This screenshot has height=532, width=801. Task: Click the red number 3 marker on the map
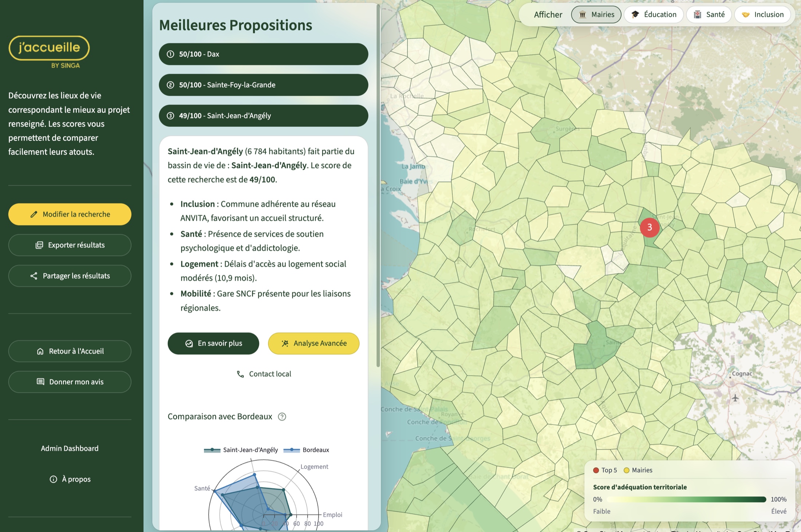point(650,228)
